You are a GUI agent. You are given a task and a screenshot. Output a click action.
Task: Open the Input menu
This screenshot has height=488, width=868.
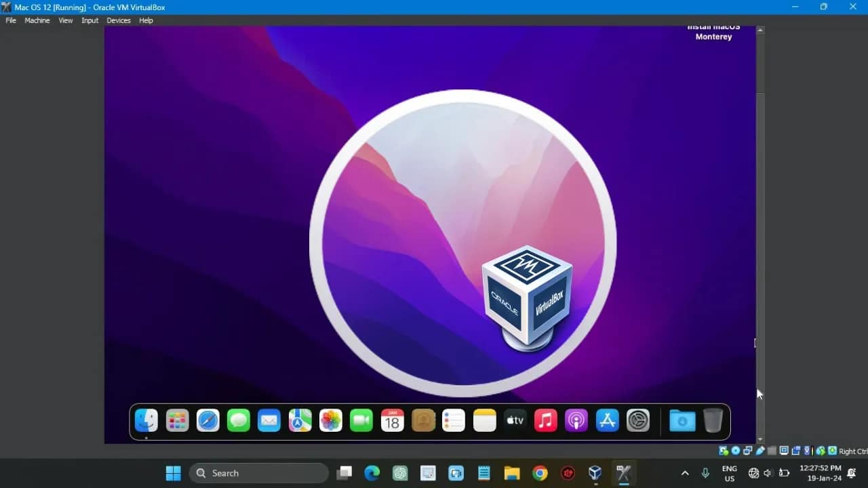pyautogui.click(x=90, y=20)
